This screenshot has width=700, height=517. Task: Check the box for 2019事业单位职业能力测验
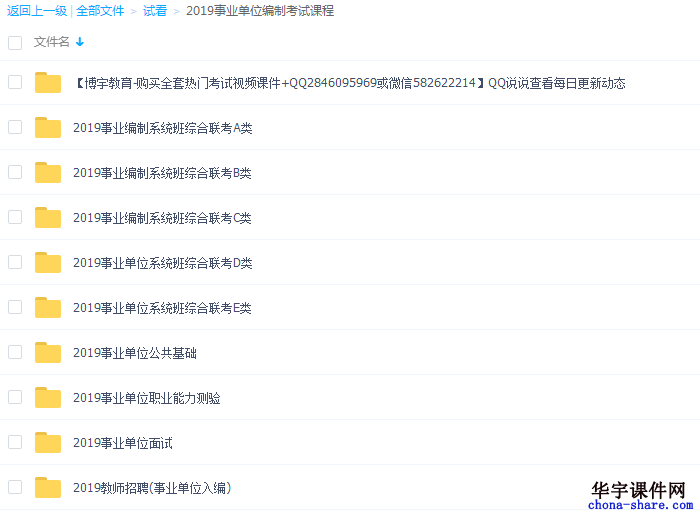pyautogui.click(x=15, y=397)
